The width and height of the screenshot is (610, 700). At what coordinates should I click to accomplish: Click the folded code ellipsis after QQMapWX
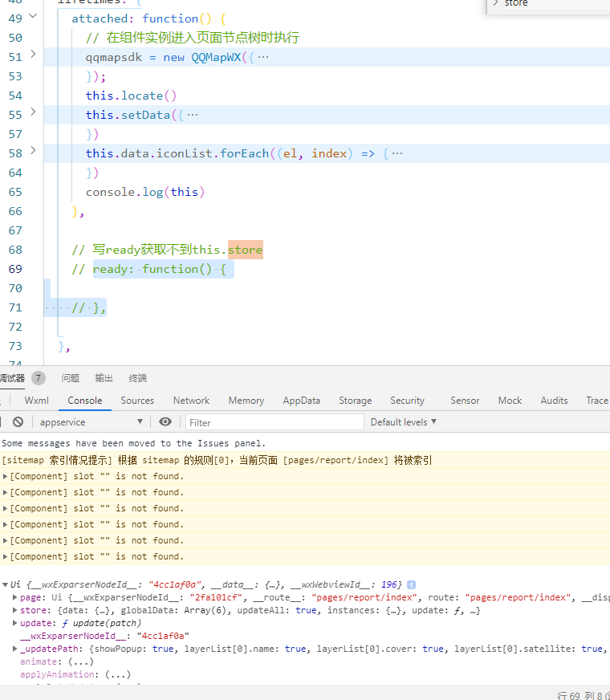[x=263, y=57]
